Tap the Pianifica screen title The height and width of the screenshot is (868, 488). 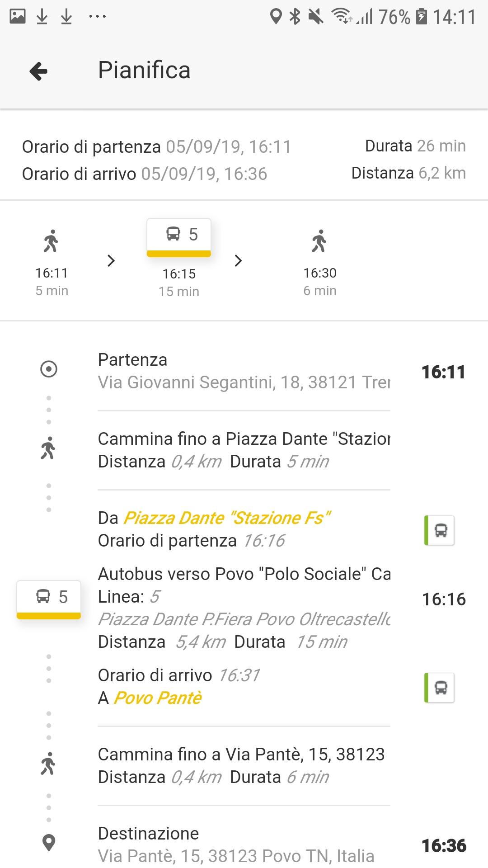pos(144,71)
